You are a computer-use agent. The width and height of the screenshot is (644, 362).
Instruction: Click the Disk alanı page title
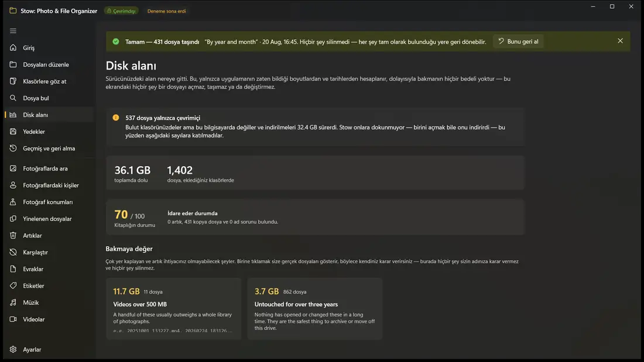pyautogui.click(x=131, y=65)
